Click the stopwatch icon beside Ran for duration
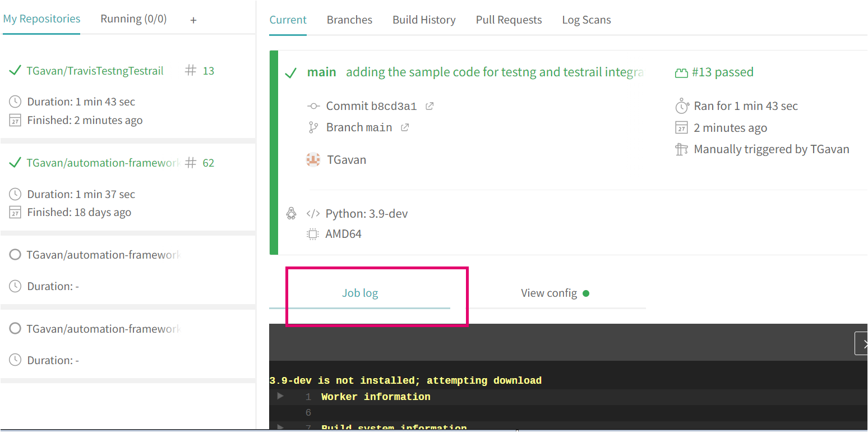 681,106
